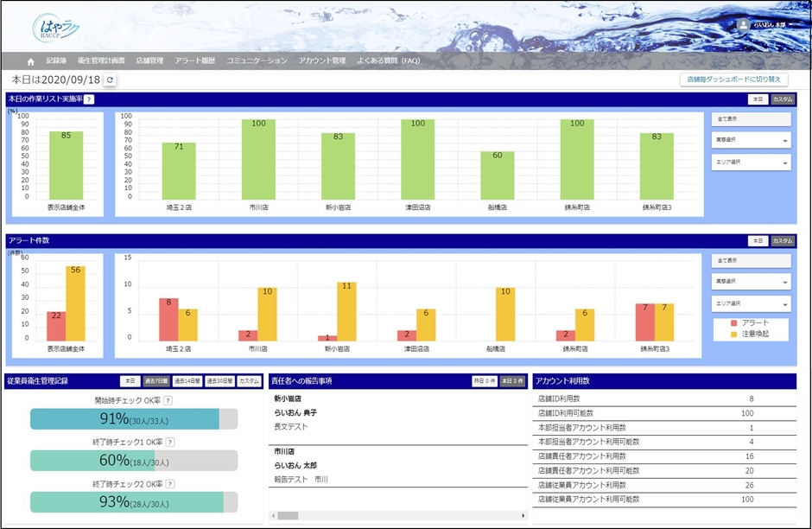Viewport: 812px width, 529px height.
Task: Select 過去14日間 in the hygiene record panel
Action: [187, 381]
